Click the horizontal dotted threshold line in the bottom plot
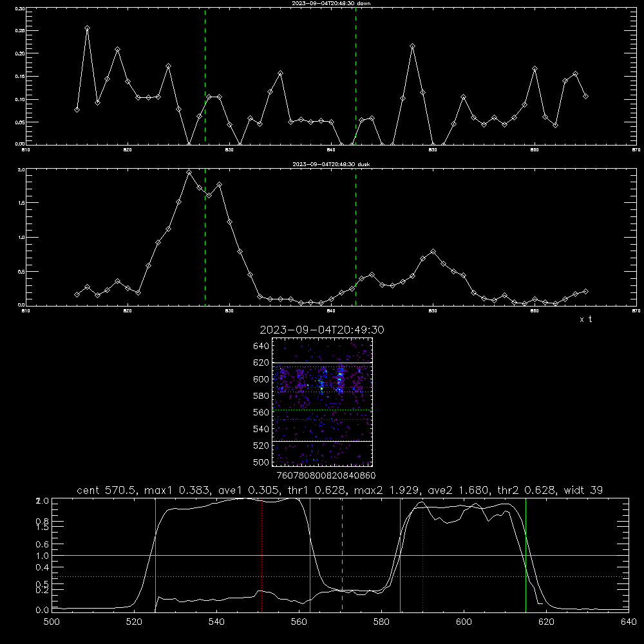The image size is (644, 644). click(x=340, y=576)
